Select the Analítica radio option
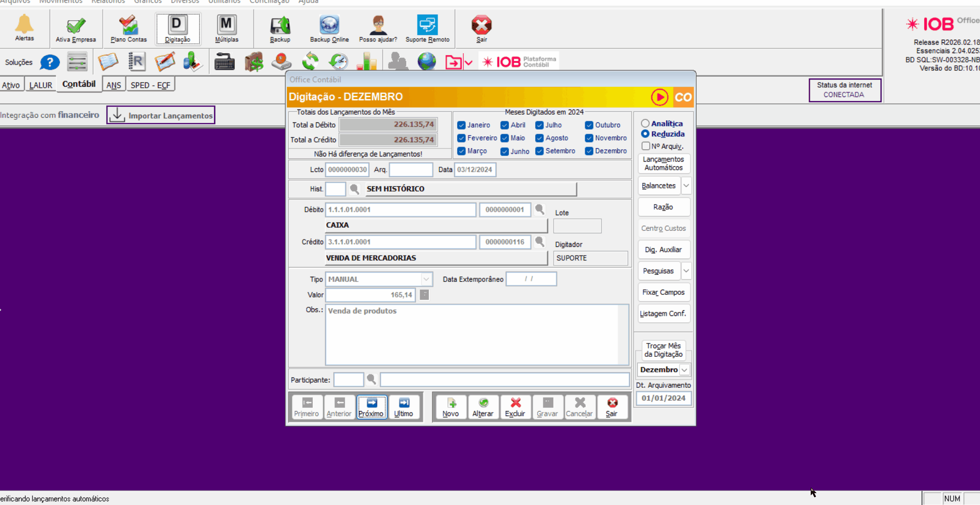The height and width of the screenshot is (505, 980). tap(645, 123)
